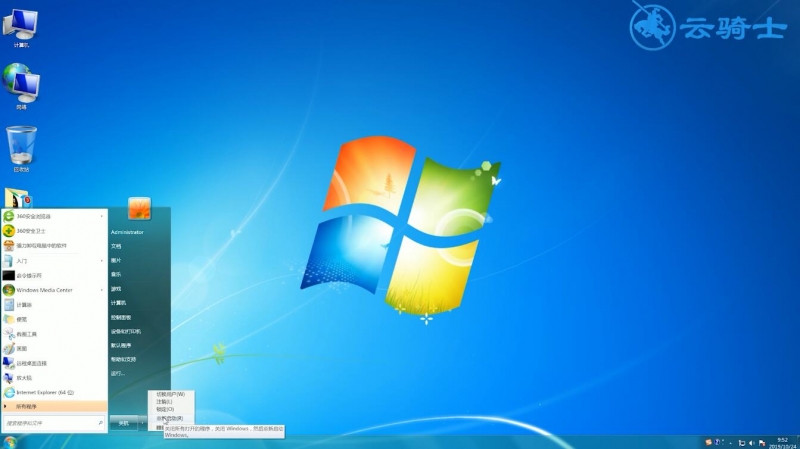Click the blue help tray icon

[717, 442]
